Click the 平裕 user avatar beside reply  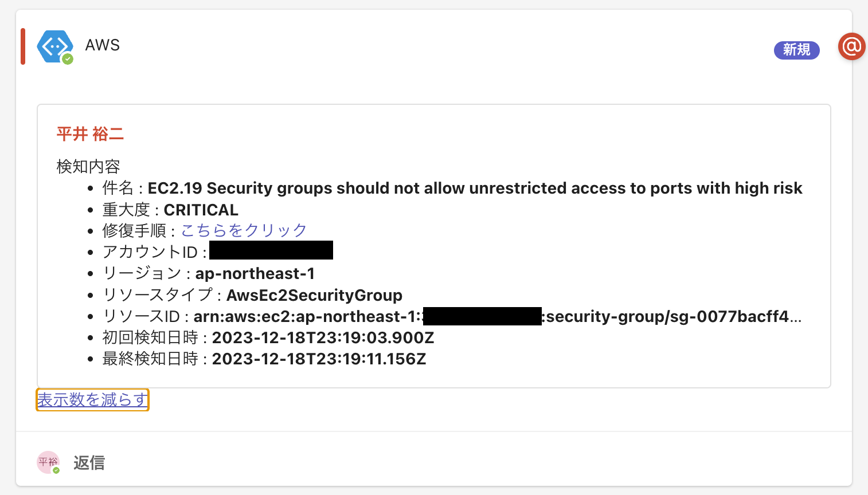click(x=48, y=462)
